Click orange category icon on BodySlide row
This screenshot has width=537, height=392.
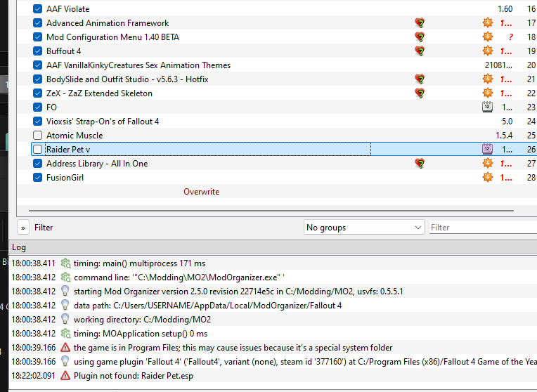pos(488,79)
